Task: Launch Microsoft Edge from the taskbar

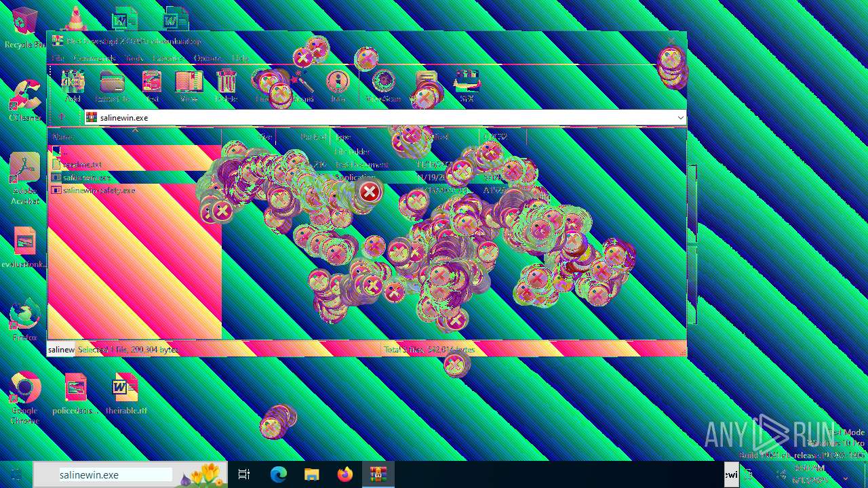Action: [x=278, y=474]
